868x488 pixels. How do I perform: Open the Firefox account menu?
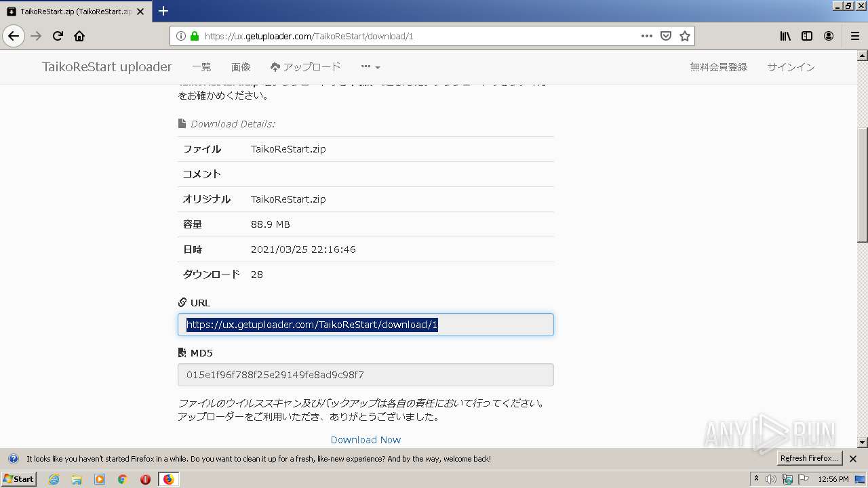click(829, 36)
